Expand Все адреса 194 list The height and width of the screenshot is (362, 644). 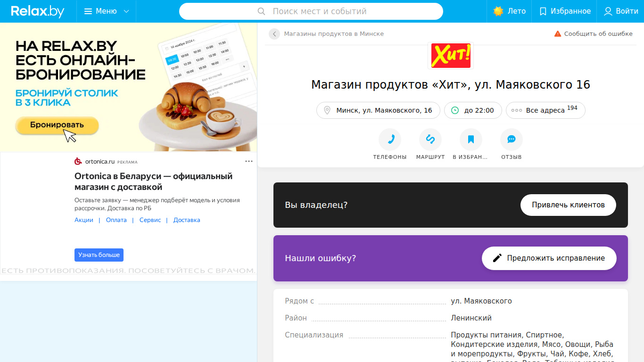pyautogui.click(x=545, y=110)
